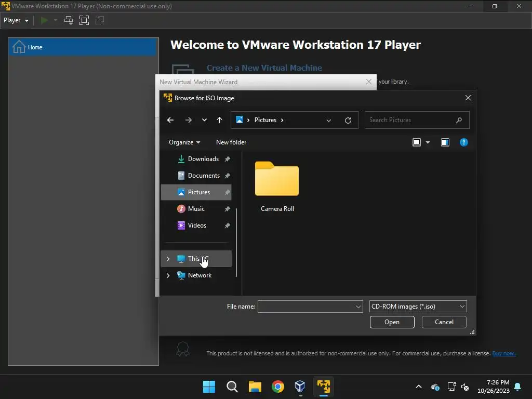532x399 pixels.
Task: Open the clock showing 7:26 PM
Action: point(494,387)
